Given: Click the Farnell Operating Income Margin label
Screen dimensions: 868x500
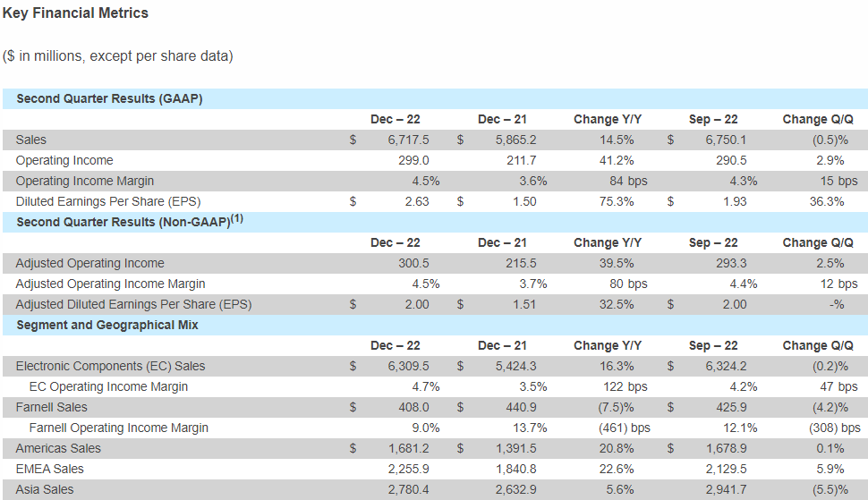Looking at the screenshot, I should [x=118, y=428].
